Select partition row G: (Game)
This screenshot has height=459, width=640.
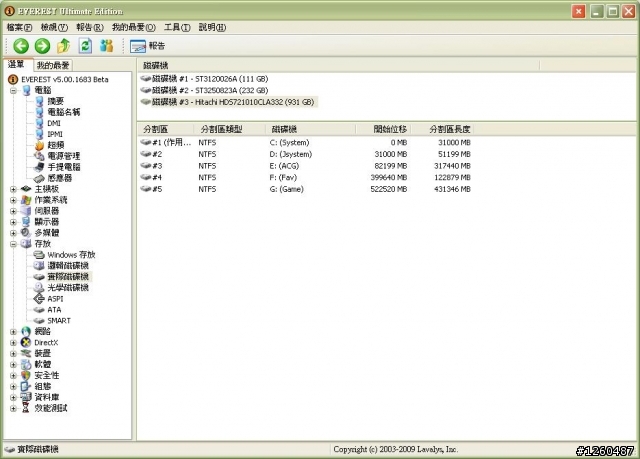tap(306, 189)
